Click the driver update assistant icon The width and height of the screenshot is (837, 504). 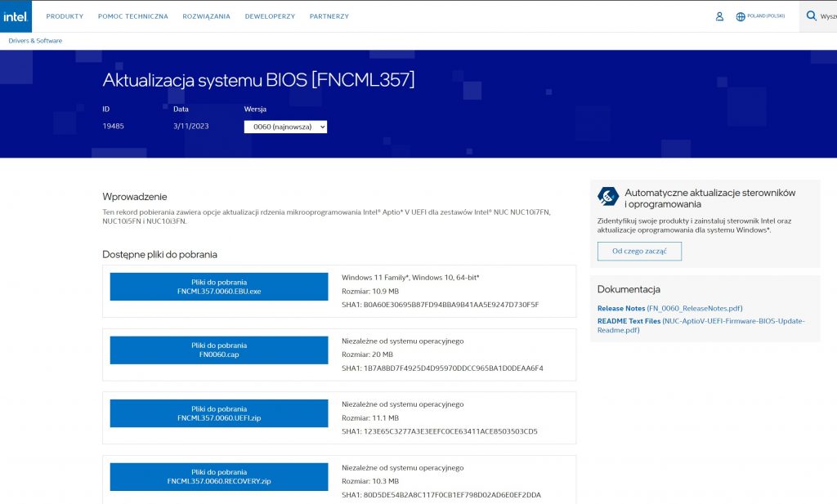coord(608,197)
